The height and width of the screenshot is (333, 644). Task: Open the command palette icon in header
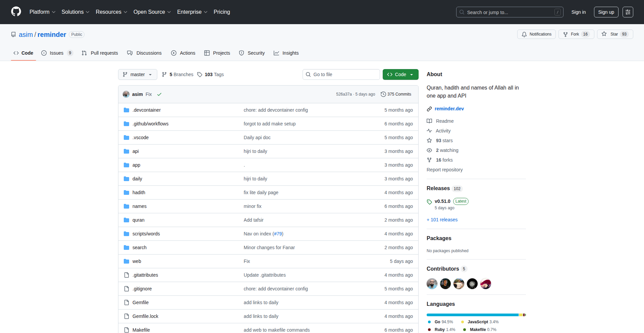[x=628, y=12]
